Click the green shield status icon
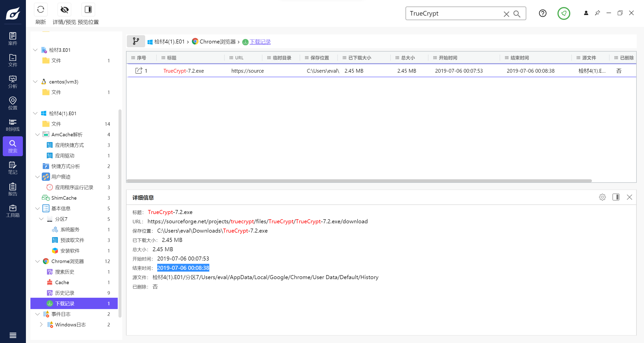This screenshot has width=644, height=343. (x=564, y=13)
